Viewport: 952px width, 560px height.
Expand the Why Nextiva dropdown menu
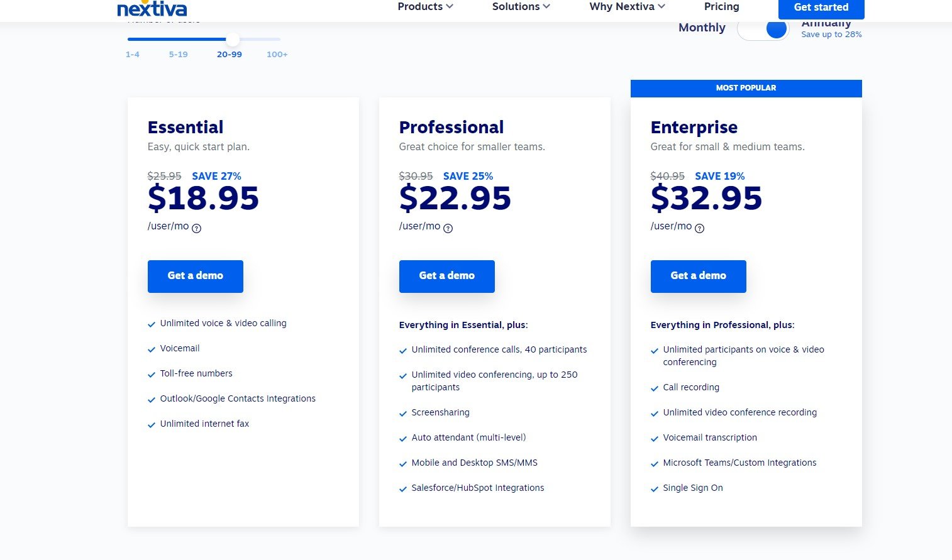click(626, 7)
